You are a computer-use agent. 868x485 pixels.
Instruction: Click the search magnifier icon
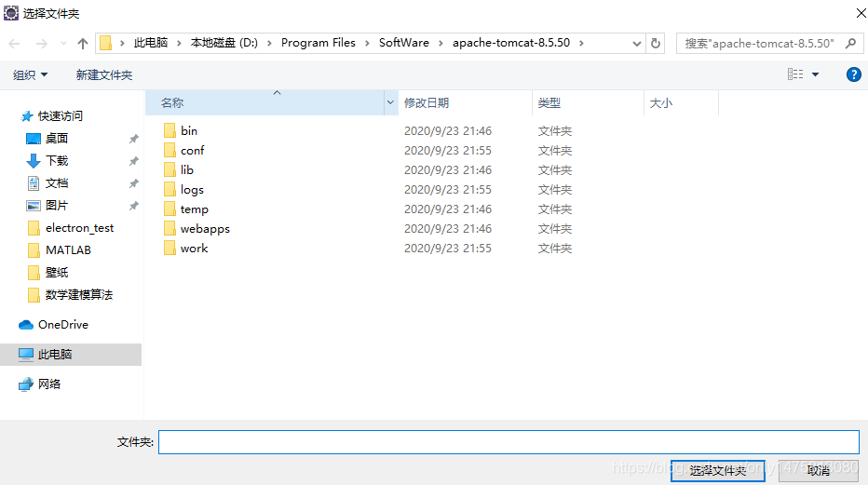851,43
